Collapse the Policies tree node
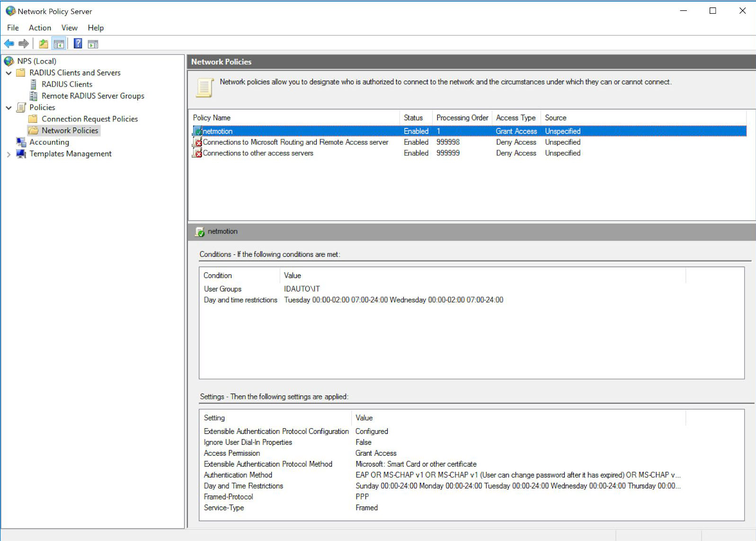This screenshot has width=756, height=541. click(x=9, y=108)
